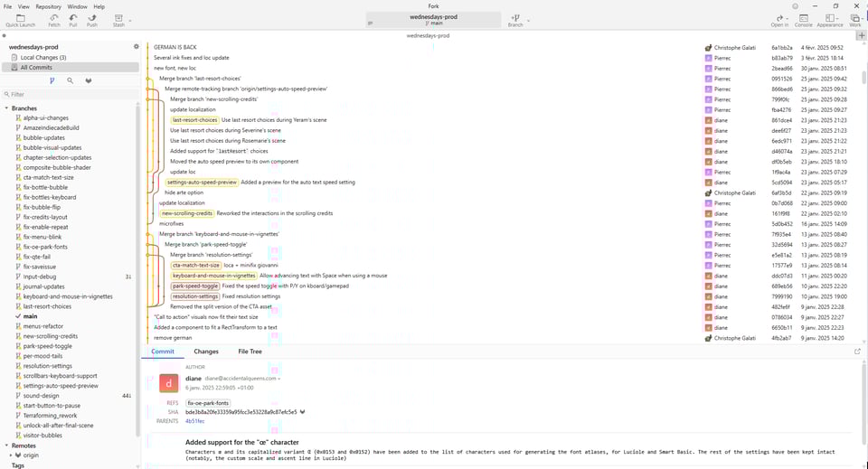Create a new Branch via toolbar icon
The height and width of the screenshot is (469, 868).
(x=515, y=21)
